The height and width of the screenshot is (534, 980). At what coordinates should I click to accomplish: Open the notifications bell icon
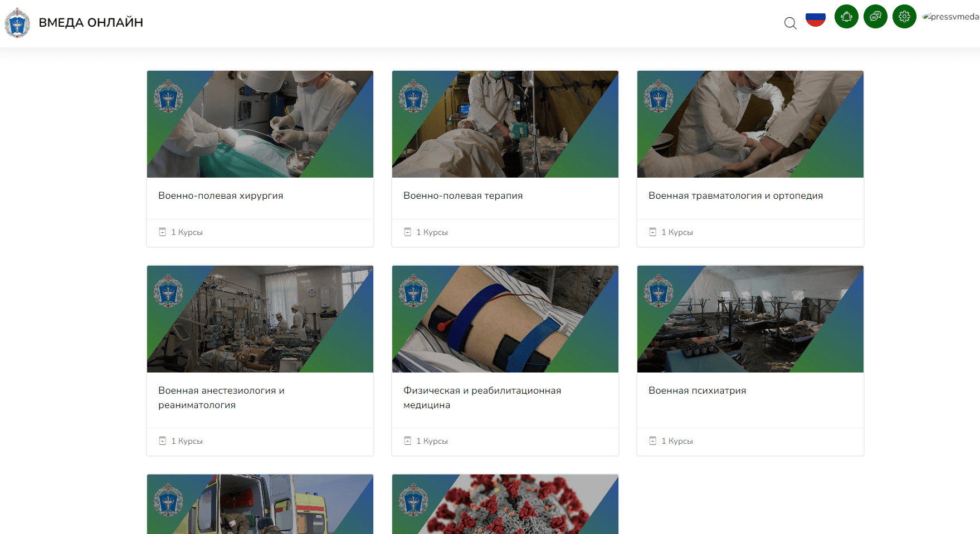(x=846, y=17)
